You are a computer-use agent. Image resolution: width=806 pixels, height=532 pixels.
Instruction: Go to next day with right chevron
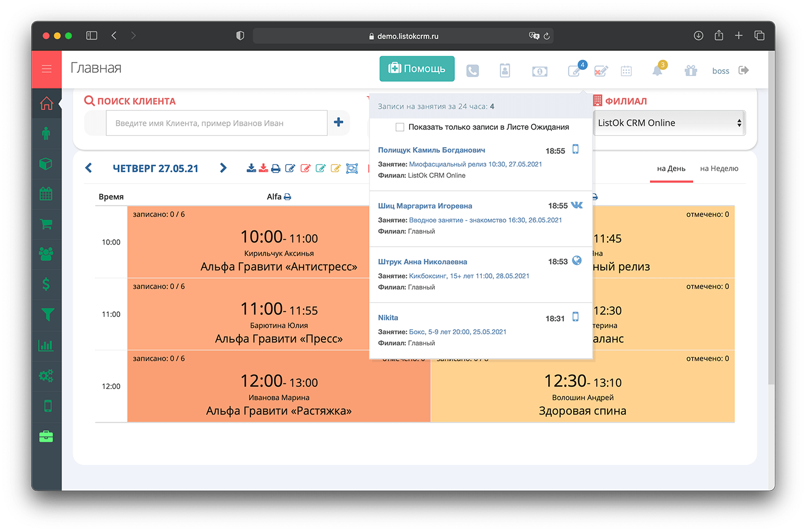(x=223, y=168)
